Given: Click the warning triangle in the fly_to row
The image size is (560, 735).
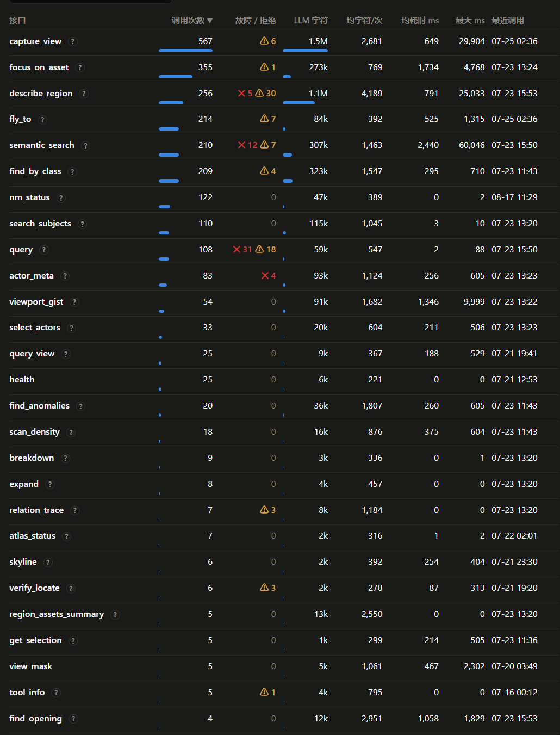Looking at the screenshot, I should [x=264, y=119].
